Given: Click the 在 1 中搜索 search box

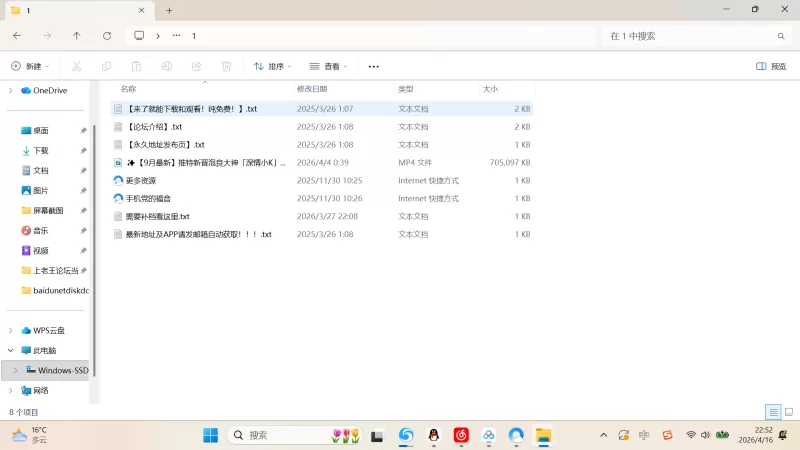Looking at the screenshot, I should click(690, 35).
